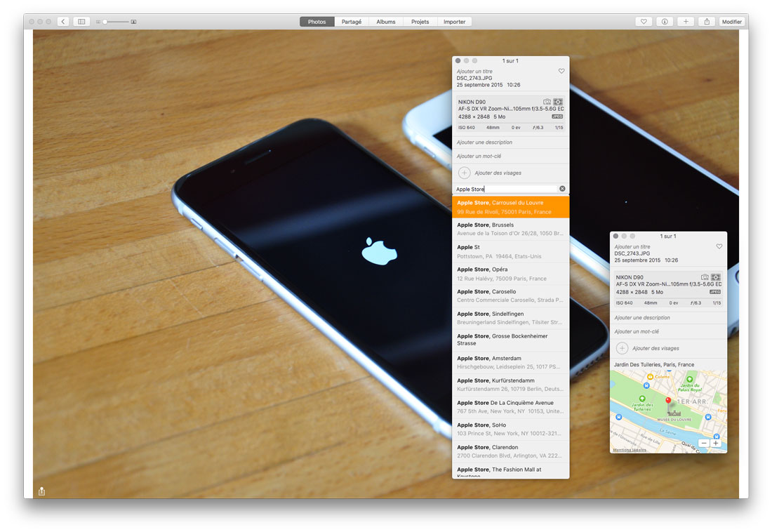Pick Apple Store, Grosse Bockenheimer Strasse suggestion

click(x=510, y=340)
